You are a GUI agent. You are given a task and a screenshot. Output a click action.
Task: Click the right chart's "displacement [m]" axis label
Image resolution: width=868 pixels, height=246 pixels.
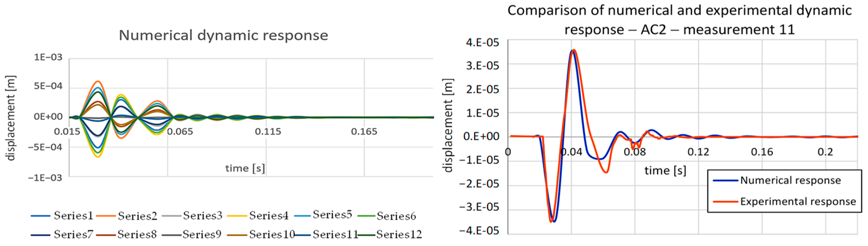[448, 126]
